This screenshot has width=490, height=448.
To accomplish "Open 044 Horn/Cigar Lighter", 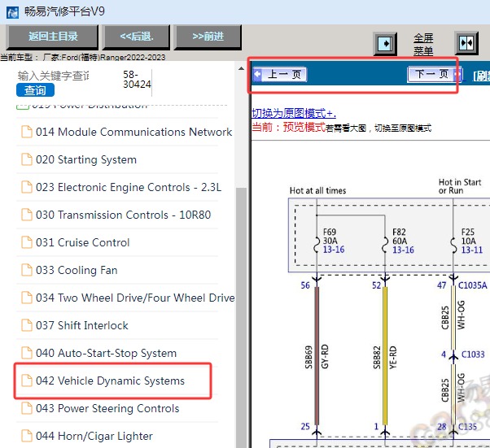I will click(94, 436).
